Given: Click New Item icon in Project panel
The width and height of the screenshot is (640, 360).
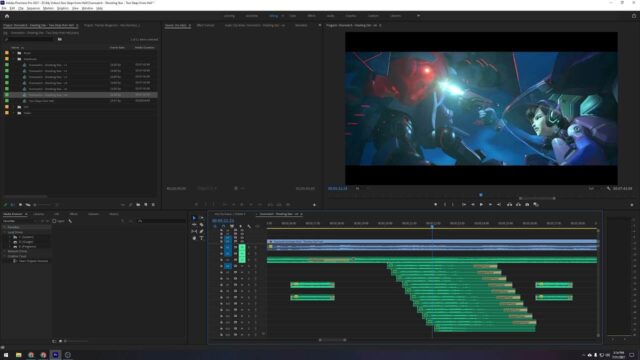Looking at the screenshot, I should click(x=146, y=204).
